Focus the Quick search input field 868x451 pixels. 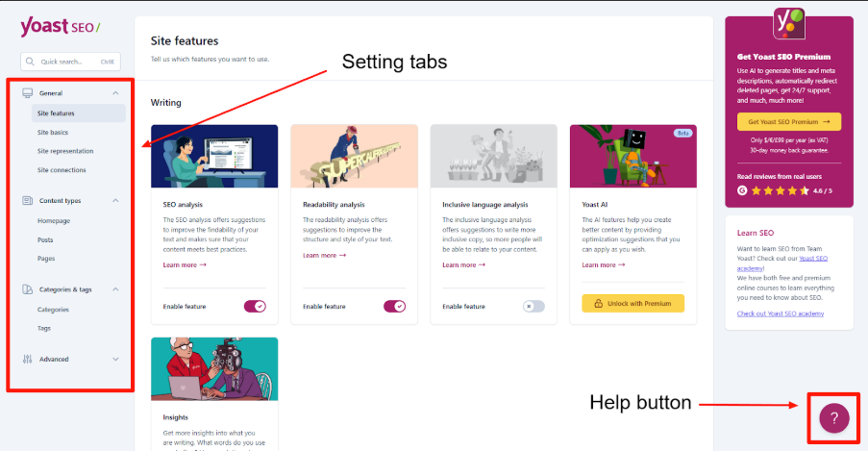pyautogui.click(x=70, y=62)
